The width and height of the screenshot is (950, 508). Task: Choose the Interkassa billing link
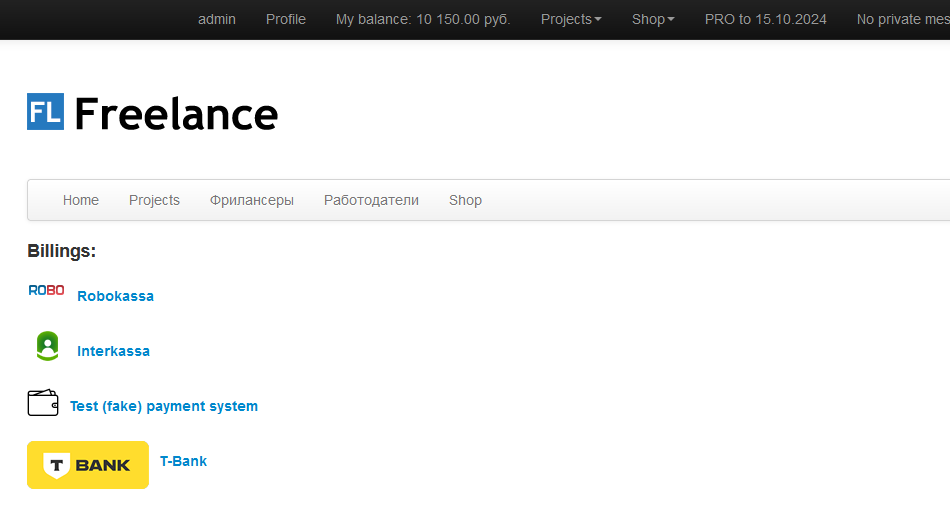click(x=113, y=351)
